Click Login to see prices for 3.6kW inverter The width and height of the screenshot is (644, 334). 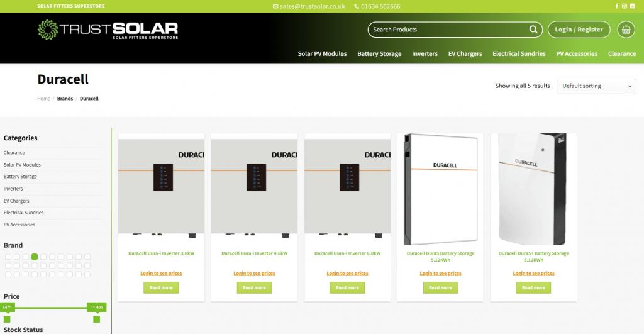161,273
